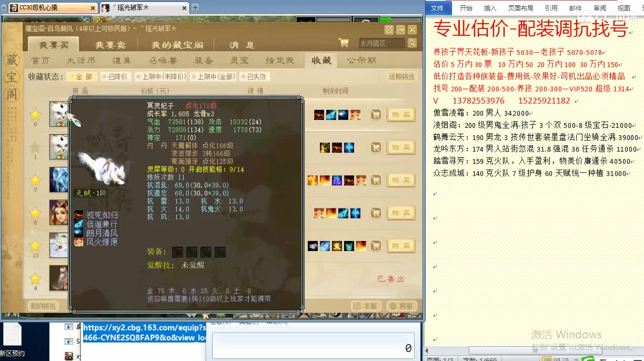Open 首页 sub-tab
Viewport: 644px width, 361px height.
40,60
